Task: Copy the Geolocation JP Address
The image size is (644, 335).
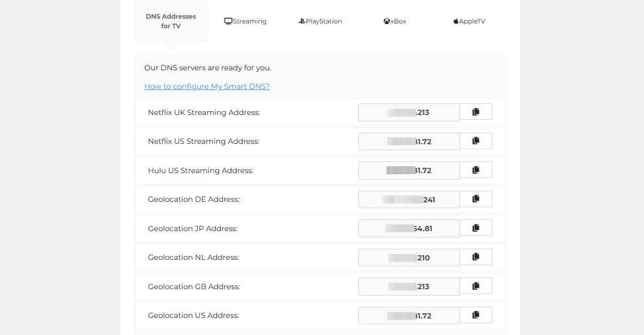Action: point(476,227)
